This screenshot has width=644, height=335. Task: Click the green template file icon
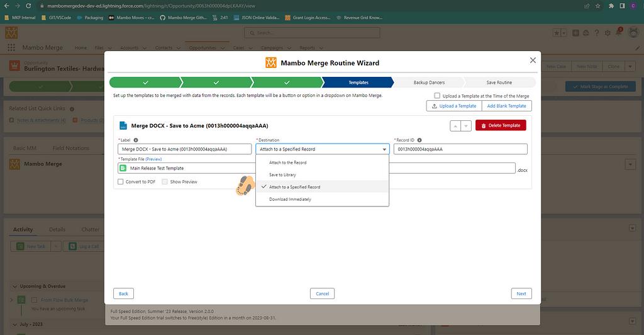[x=123, y=169]
